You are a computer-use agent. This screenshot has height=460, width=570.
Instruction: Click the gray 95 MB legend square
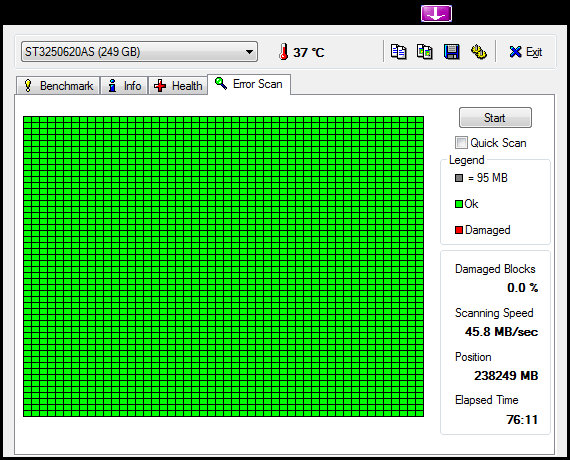(459, 178)
